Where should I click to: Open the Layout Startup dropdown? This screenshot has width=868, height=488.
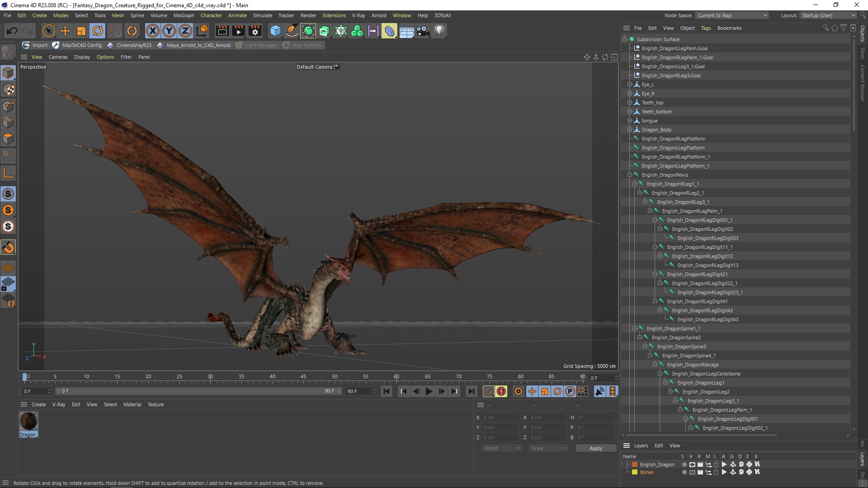(828, 15)
